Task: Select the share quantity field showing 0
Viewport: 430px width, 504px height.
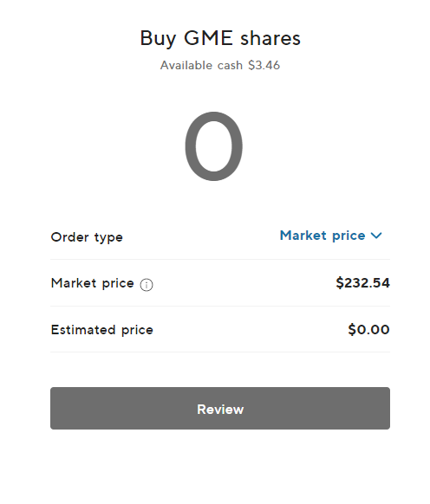Action: [x=214, y=146]
